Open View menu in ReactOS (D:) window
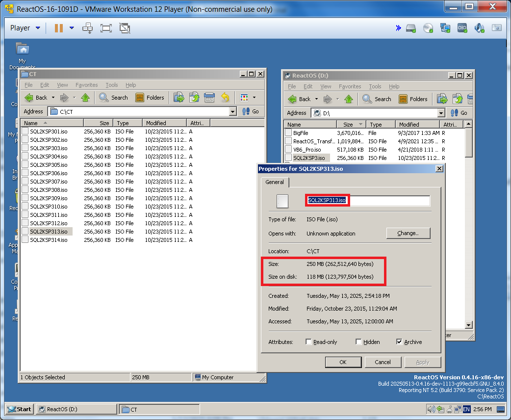Image resolution: width=511 pixels, height=420 pixels. (326, 86)
